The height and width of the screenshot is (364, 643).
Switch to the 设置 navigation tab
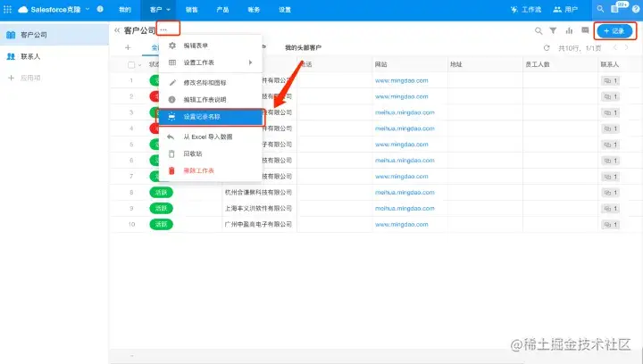pos(285,10)
